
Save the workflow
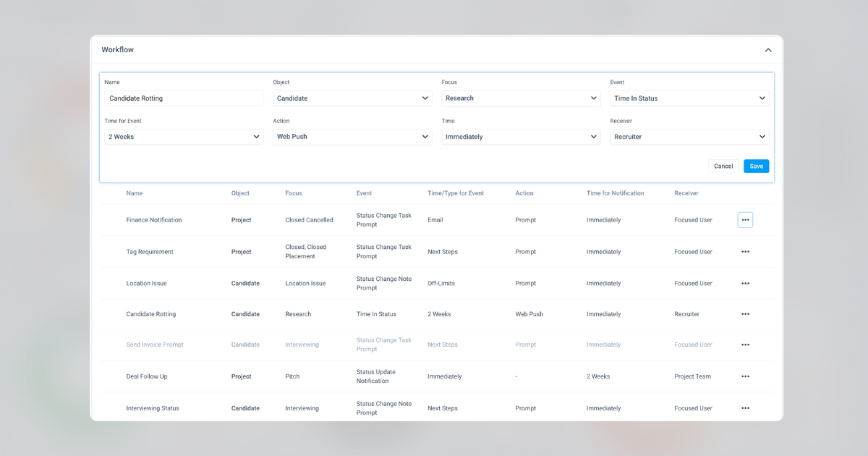[x=756, y=166]
